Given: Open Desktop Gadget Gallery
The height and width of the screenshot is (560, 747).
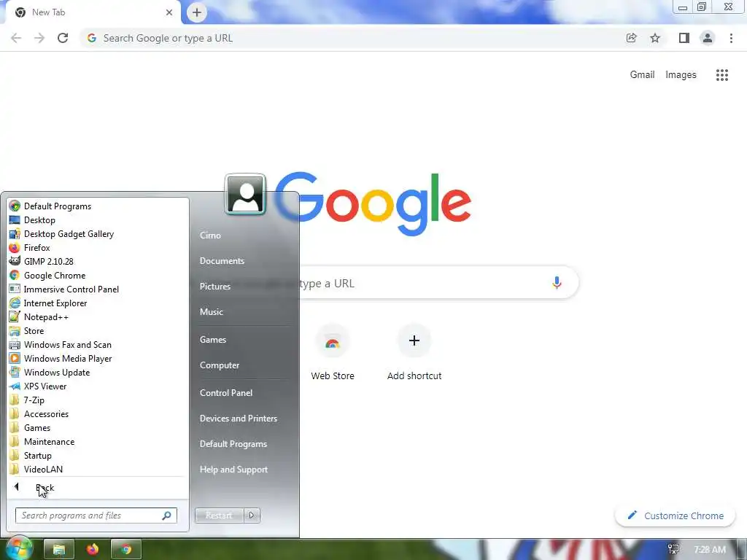Looking at the screenshot, I should pos(62,234).
